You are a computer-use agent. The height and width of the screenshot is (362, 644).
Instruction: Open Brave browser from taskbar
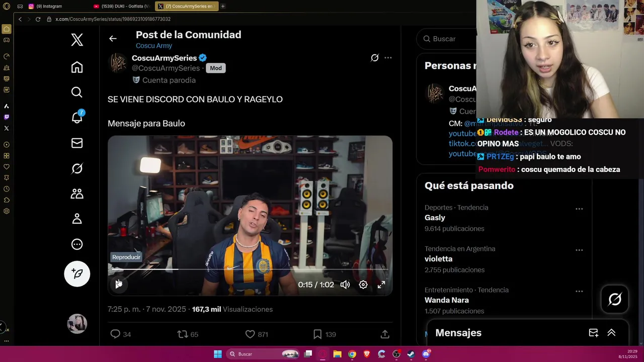coord(367,354)
